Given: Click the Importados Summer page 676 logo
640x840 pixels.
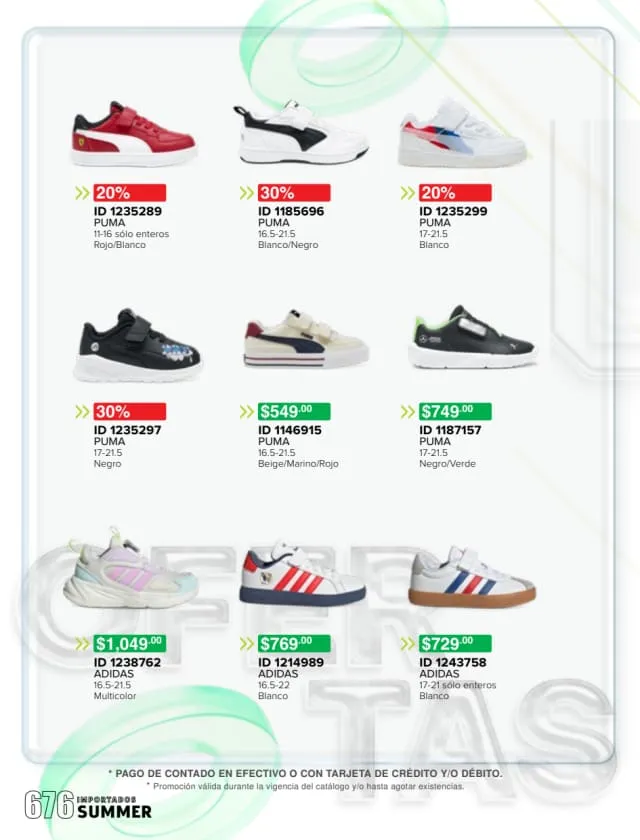Looking at the screenshot, I should [x=88, y=805].
